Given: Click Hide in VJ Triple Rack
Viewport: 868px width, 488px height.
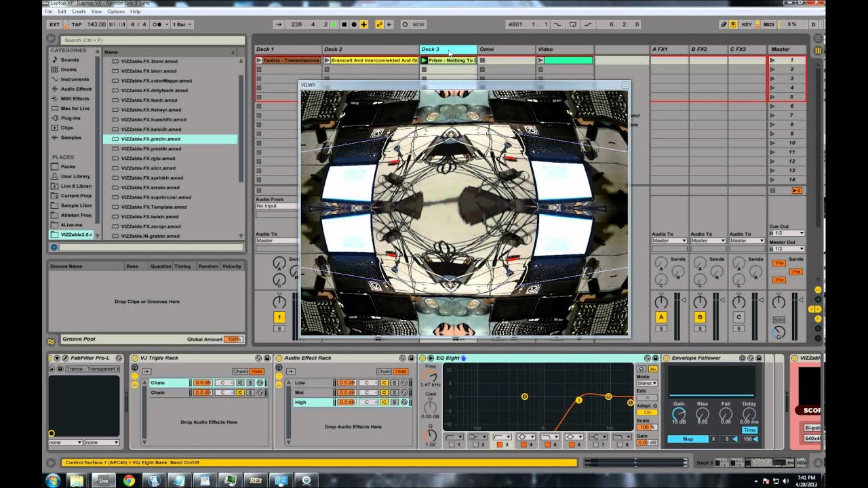Looking at the screenshot, I should click(257, 371).
